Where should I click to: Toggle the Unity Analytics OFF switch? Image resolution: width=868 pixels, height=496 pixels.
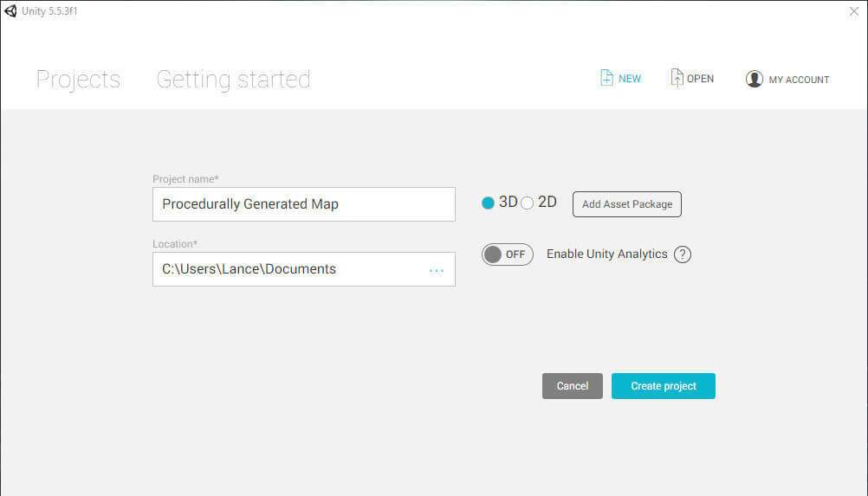[x=507, y=254]
